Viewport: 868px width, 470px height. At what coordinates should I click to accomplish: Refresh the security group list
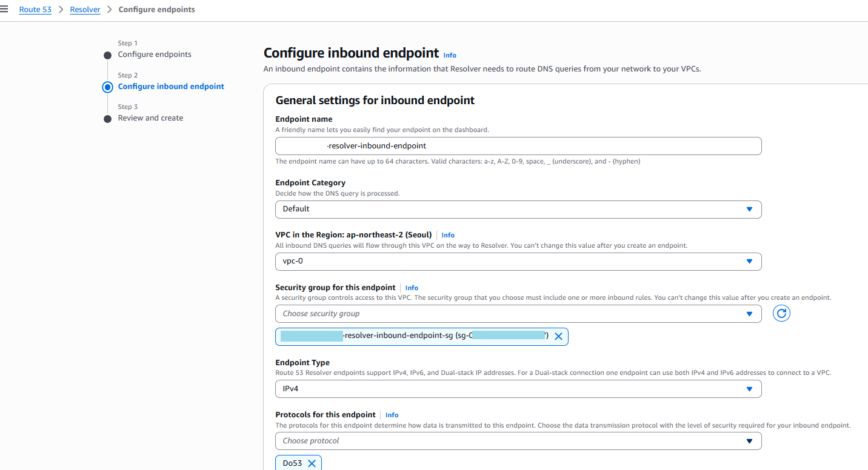pyautogui.click(x=781, y=313)
